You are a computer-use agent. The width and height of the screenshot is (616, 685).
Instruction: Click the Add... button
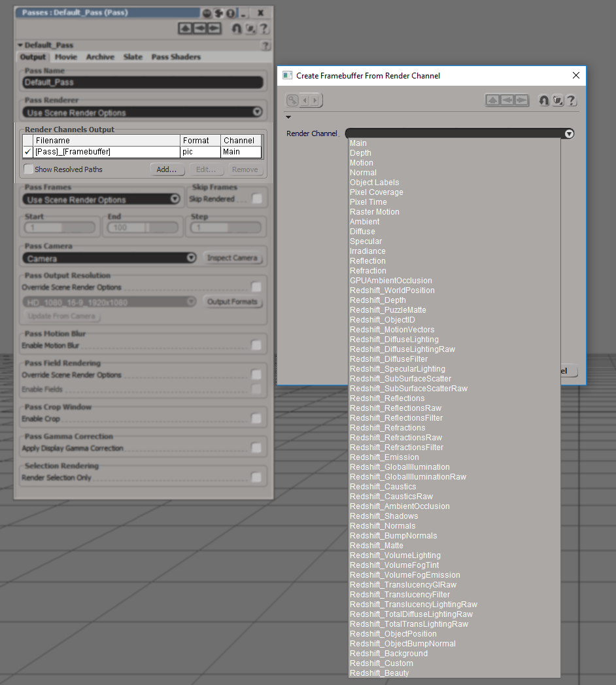tap(167, 169)
